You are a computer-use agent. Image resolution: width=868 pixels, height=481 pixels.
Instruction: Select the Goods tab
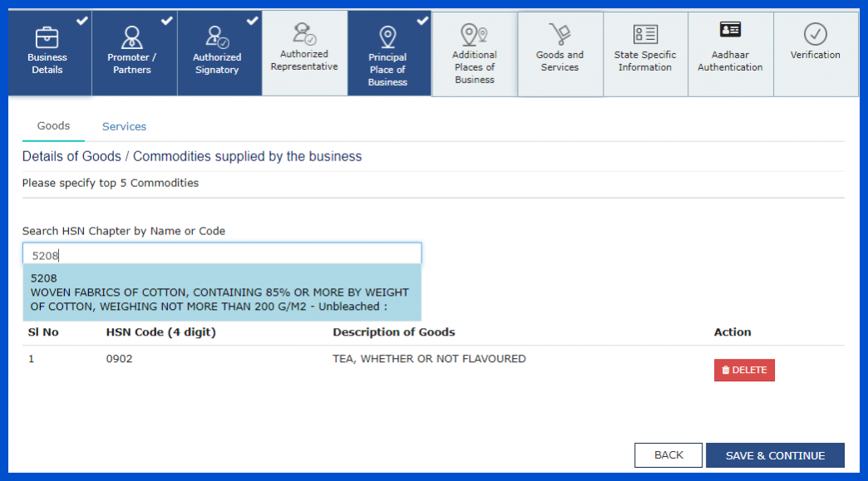53,126
